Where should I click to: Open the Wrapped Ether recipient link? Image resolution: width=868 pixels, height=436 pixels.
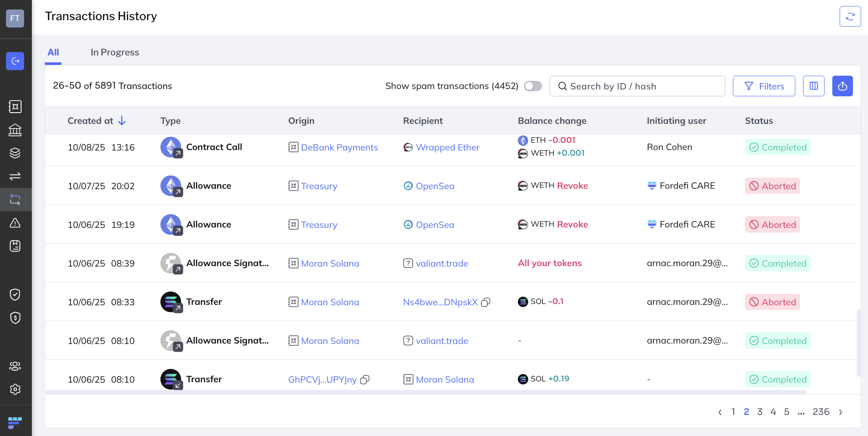tap(447, 147)
